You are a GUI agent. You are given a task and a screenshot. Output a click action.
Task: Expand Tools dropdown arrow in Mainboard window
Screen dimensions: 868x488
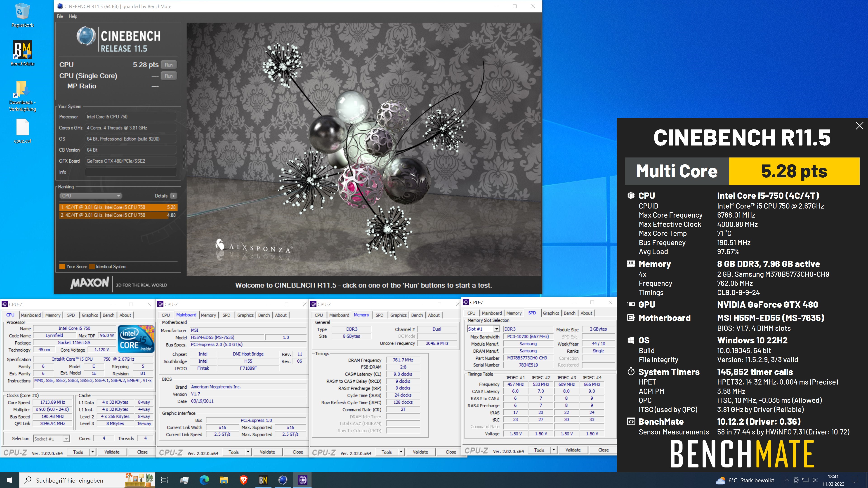pos(248,452)
